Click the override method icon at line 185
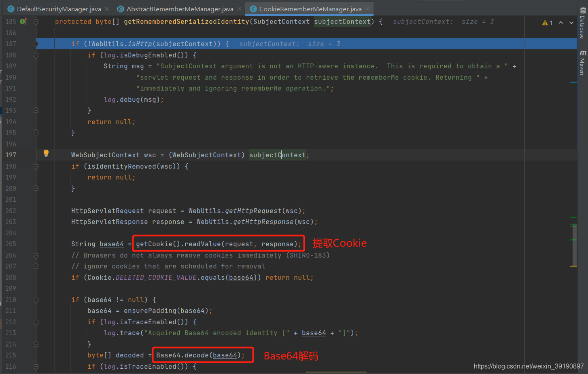 tap(23, 21)
